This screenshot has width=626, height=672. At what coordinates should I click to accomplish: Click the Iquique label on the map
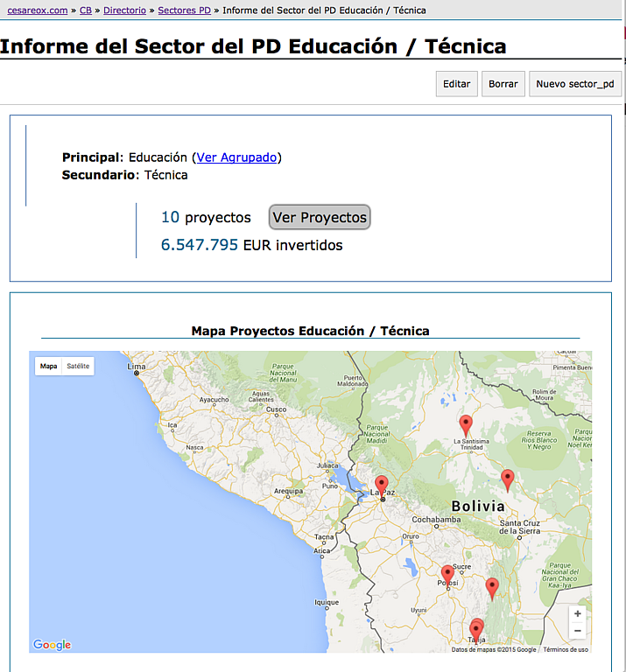click(x=327, y=602)
